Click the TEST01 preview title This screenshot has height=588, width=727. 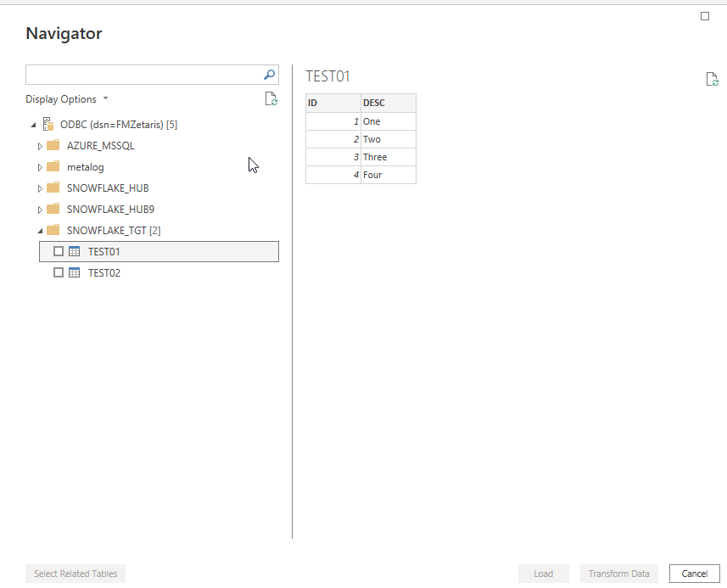coord(327,76)
